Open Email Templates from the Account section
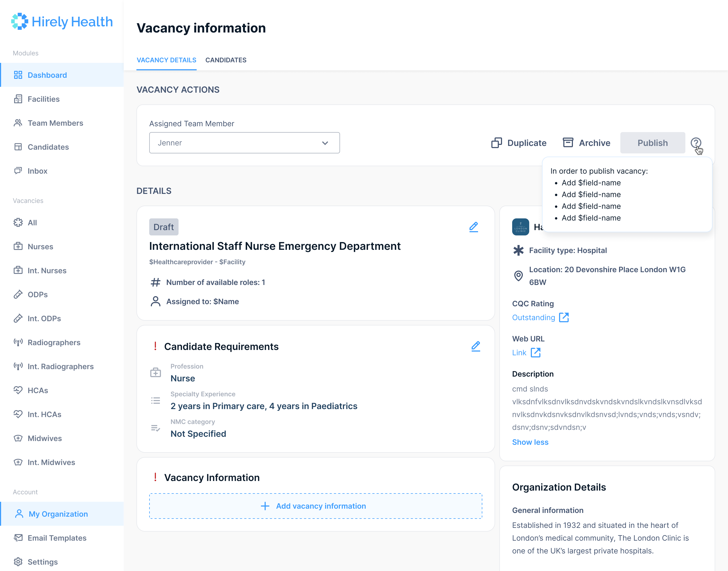The height and width of the screenshot is (571, 728). coord(57,537)
